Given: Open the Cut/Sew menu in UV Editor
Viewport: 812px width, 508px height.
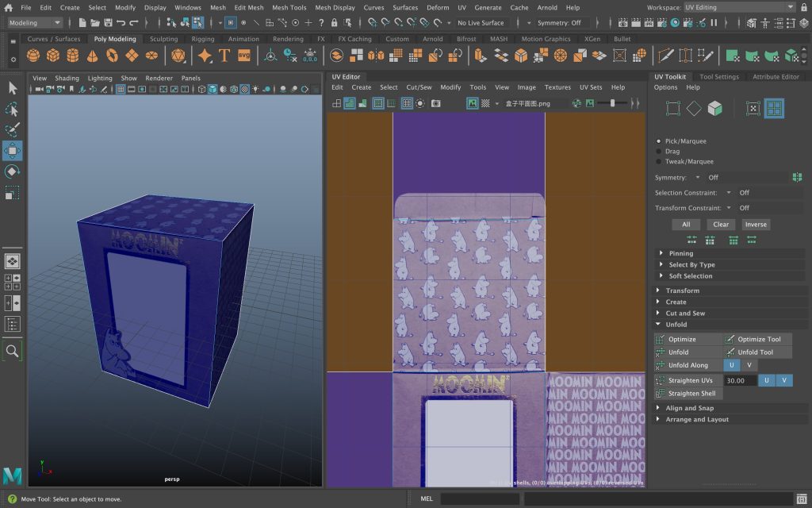Looking at the screenshot, I should (x=419, y=87).
